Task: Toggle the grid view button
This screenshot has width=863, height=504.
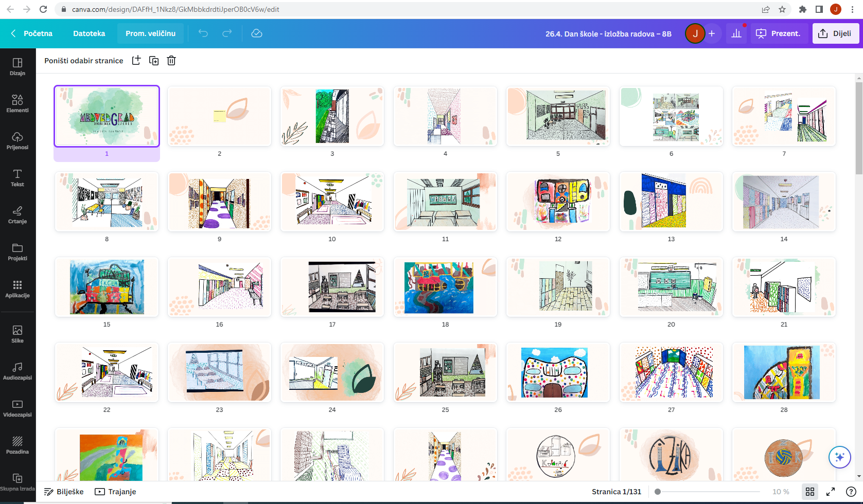Action: pyautogui.click(x=810, y=492)
